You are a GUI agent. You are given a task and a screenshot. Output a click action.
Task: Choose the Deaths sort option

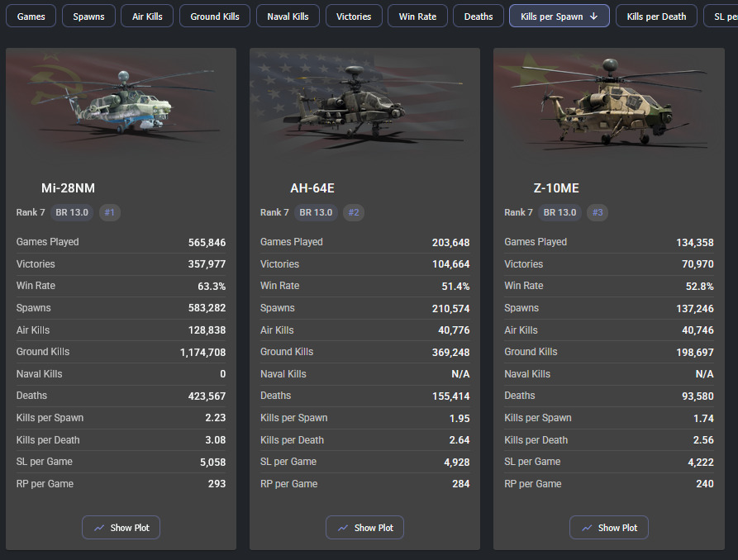coord(479,17)
